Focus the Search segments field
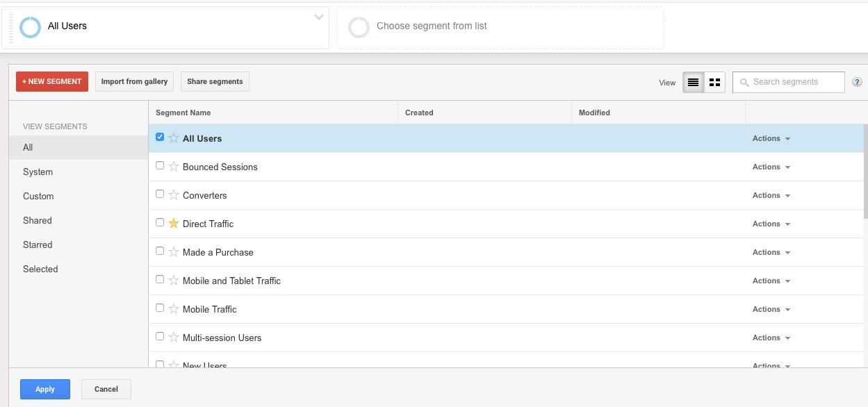The height and width of the screenshot is (407, 868). pyautogui.click(x=789, y=82)
